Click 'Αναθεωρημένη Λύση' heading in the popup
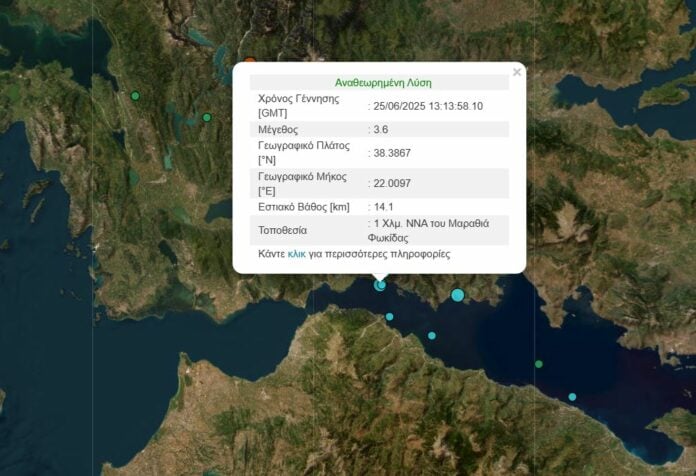696x476 pixels. click(383, 83)
